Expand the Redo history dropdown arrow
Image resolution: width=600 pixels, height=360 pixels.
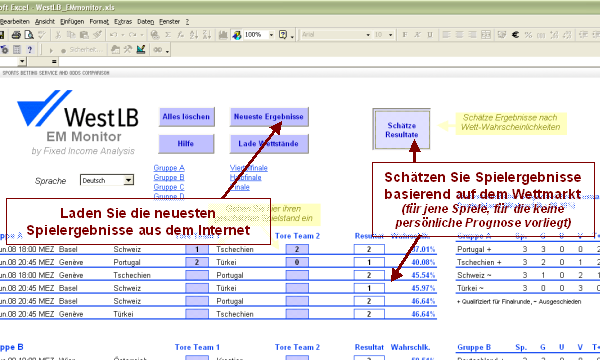pyautogui.click(x=141, y=35)
